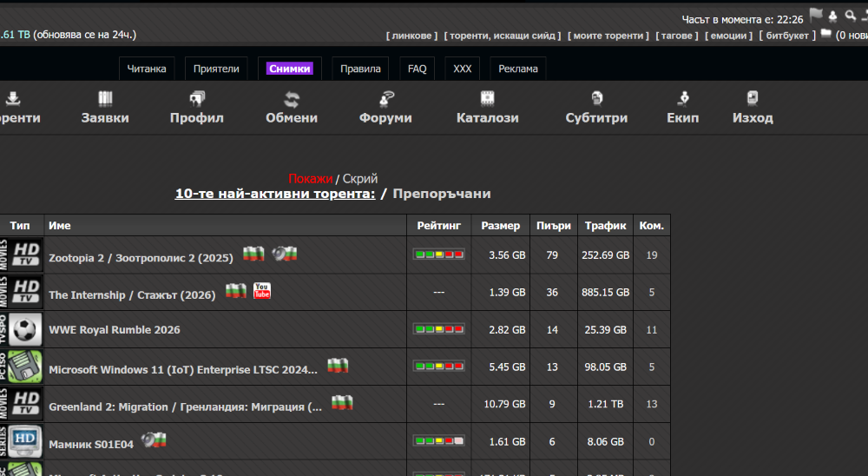Image resolution: width=868 pixels, height=476 pixels.
Task: Open Профил via its profile icon
Action: point(197,99)
